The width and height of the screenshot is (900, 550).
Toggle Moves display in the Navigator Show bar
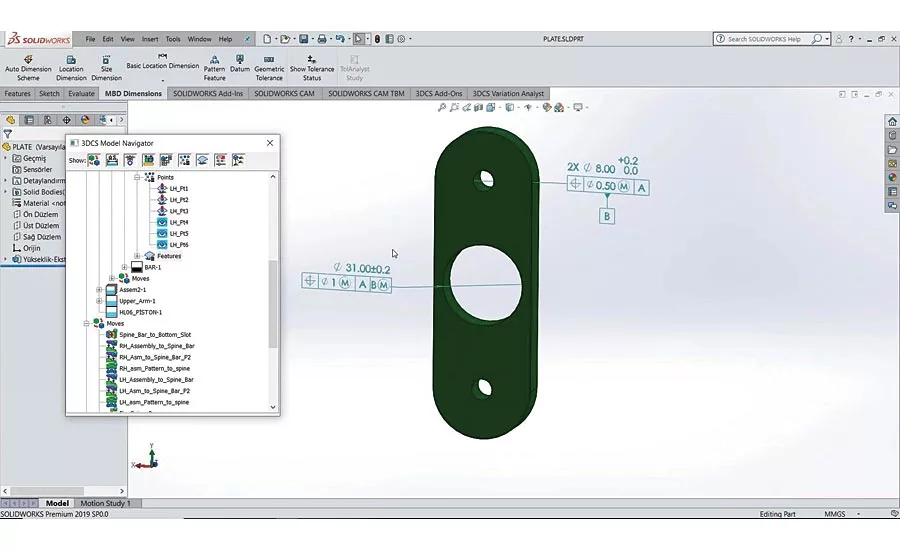pos(94,160)
